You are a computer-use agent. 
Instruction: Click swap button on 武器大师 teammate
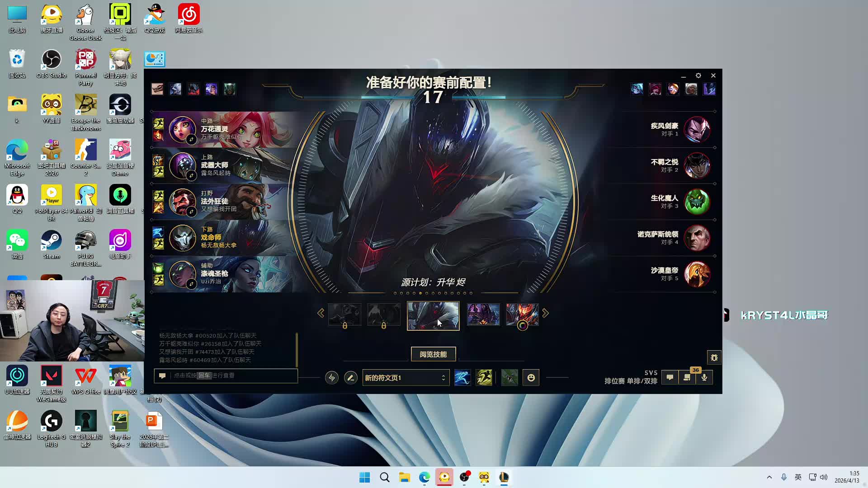[x=191, y=176]
